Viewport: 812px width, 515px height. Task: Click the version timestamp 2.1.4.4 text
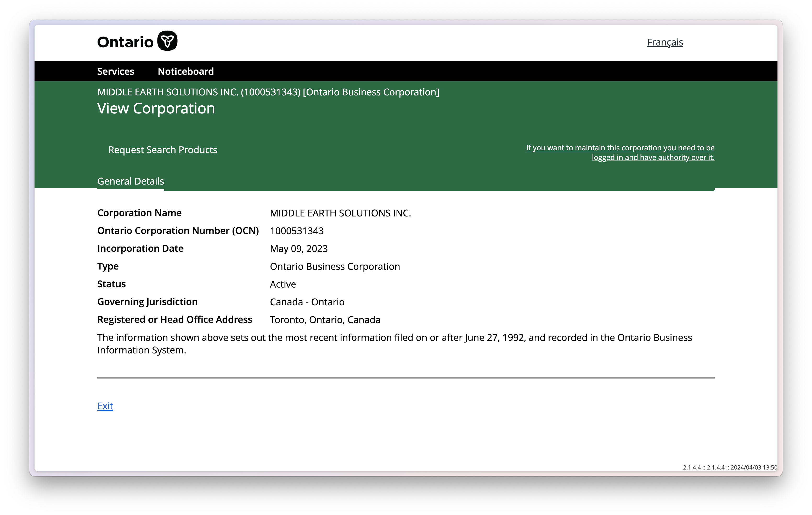730,467
